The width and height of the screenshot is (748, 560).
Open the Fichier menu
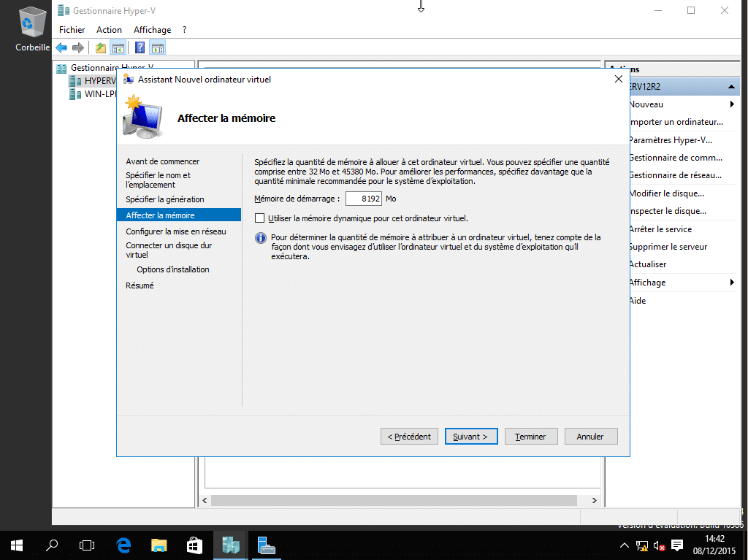pos(72,30)
